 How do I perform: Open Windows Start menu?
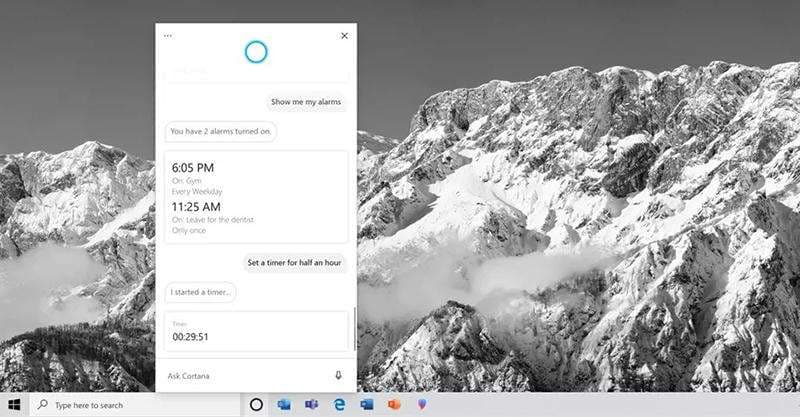tap(14, 405)
